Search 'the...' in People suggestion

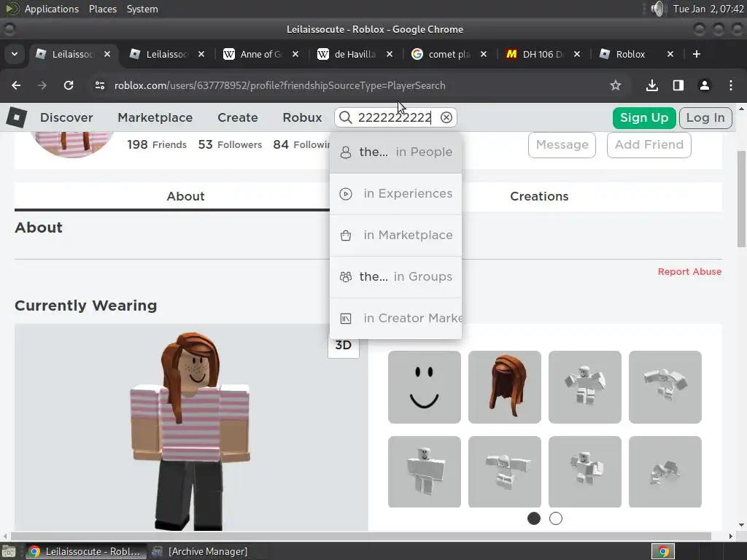[395, 152]
